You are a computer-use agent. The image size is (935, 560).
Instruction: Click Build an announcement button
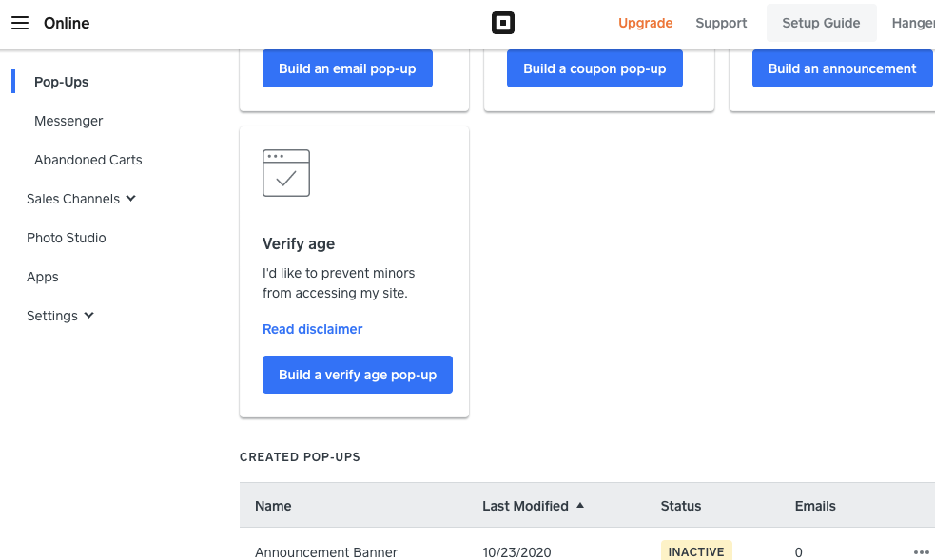[x=842, y=68]
